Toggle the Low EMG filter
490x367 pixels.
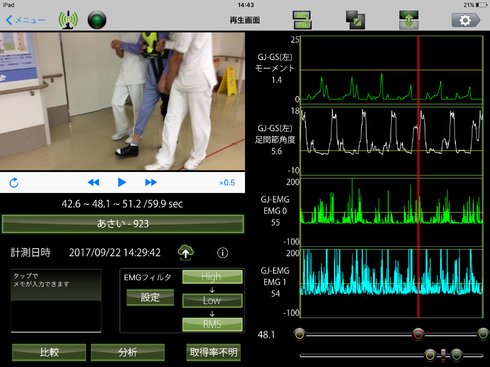point(212,300)
